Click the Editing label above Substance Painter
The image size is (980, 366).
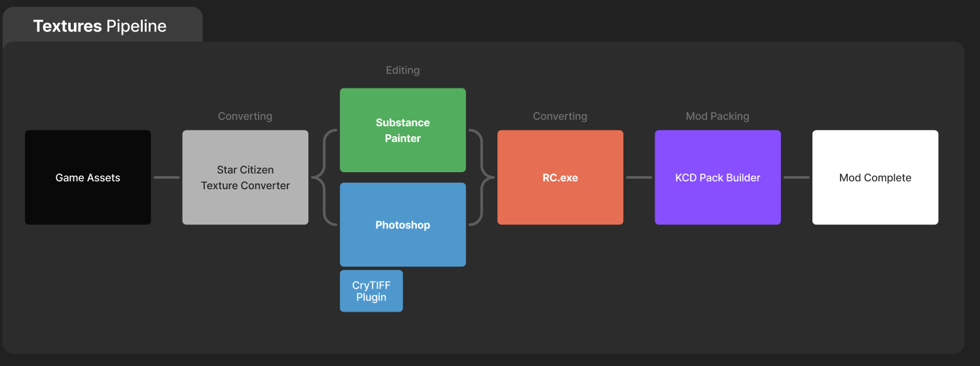tap(403, 70)
